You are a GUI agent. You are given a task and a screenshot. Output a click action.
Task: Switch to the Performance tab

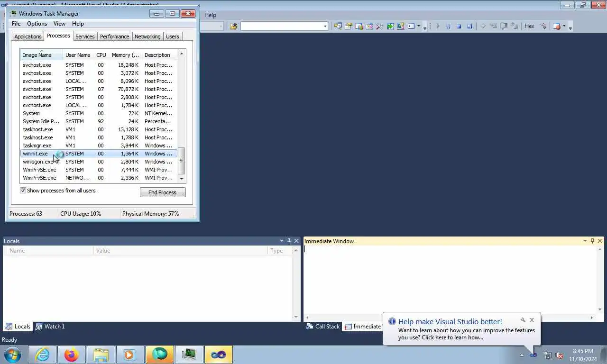click(x=114, y=36)
